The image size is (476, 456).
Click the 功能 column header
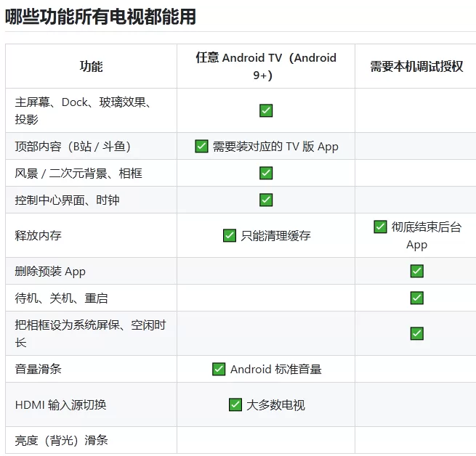pyautogui.click(x=91, y=66)
